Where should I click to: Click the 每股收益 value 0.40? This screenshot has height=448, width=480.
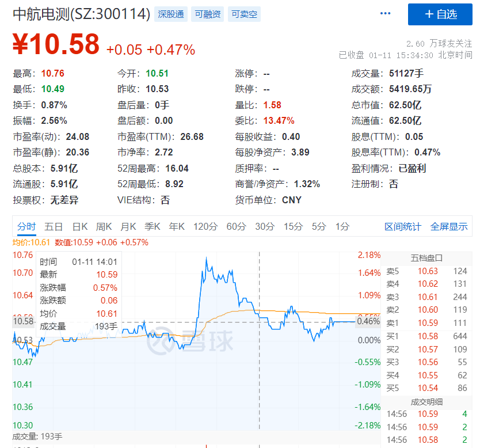pyautogui.click(x=291, y=136)
